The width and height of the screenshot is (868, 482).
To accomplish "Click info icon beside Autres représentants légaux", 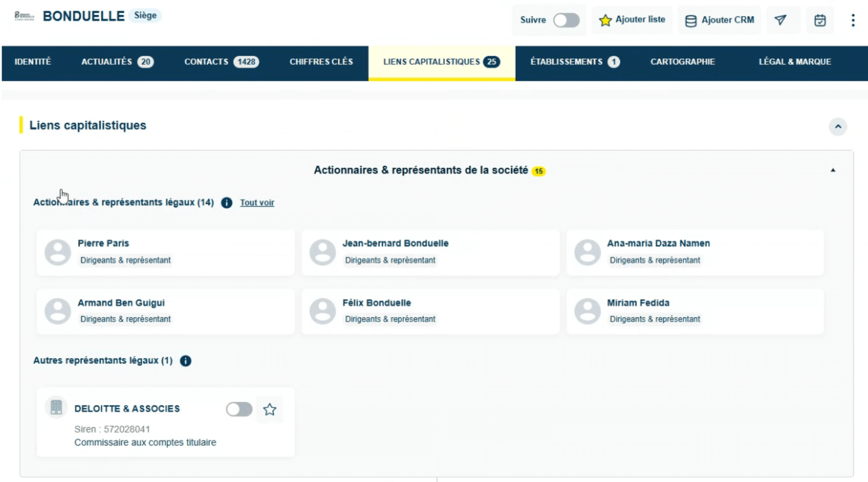I will pos(186,361).
